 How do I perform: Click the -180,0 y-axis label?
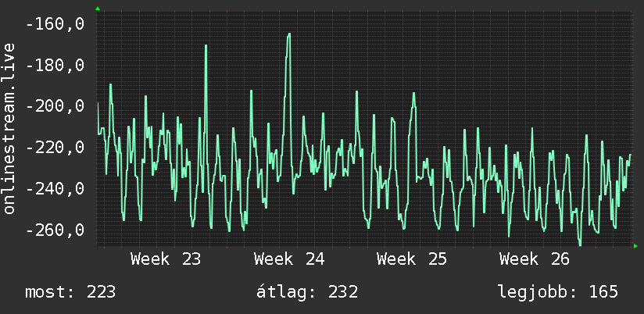pos(55,65)
